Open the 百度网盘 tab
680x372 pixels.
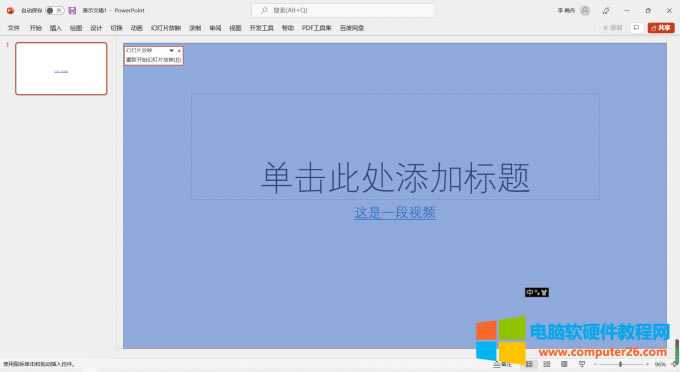click(352, 28)
